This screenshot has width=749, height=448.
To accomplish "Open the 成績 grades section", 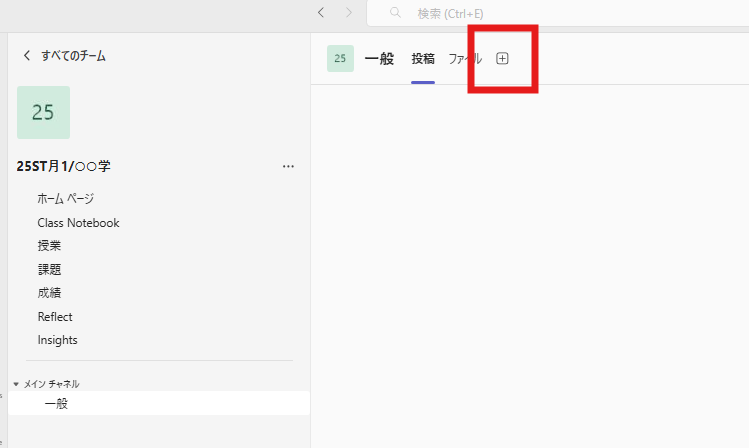I will [x=49, y=292].
